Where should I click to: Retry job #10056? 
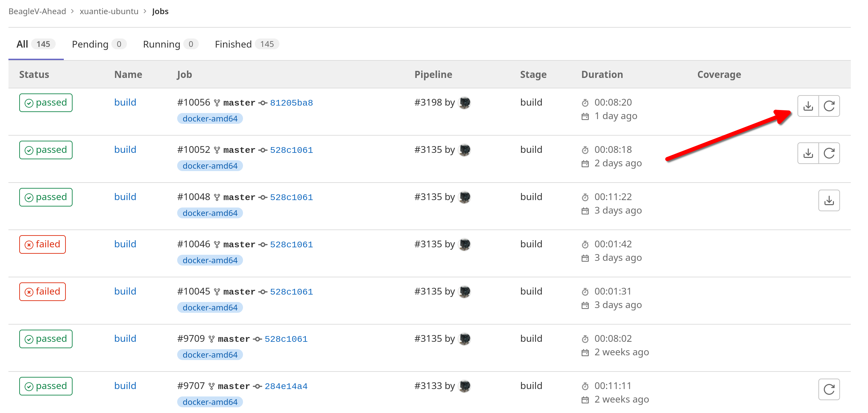tap(829, 106)
